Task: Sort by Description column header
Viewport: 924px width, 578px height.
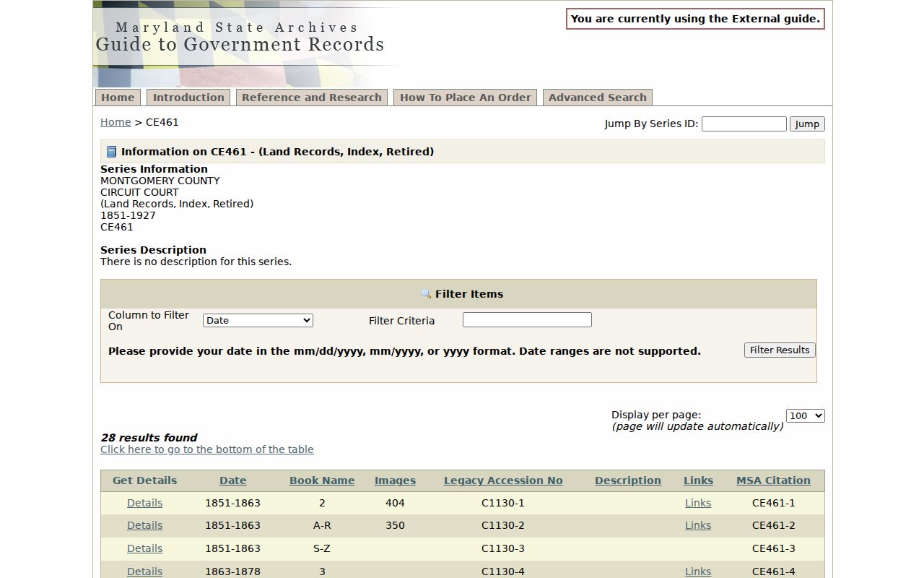Action: pyautogui.click(x=628, y=480)
